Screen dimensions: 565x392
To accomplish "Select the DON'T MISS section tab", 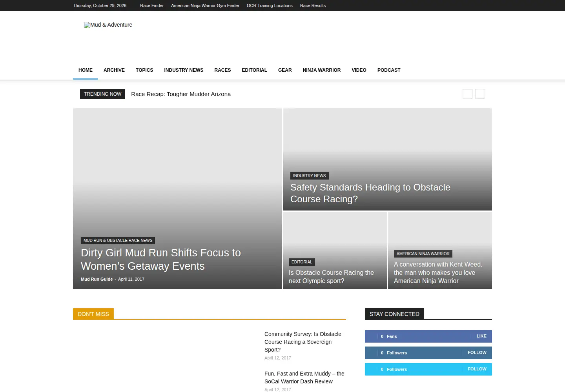I will point(93,314).
